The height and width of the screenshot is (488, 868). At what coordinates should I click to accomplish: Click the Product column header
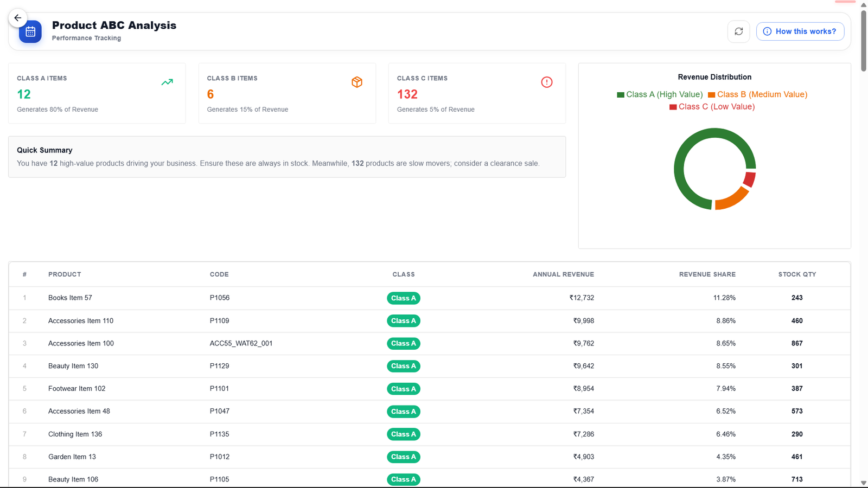(65, 274)
